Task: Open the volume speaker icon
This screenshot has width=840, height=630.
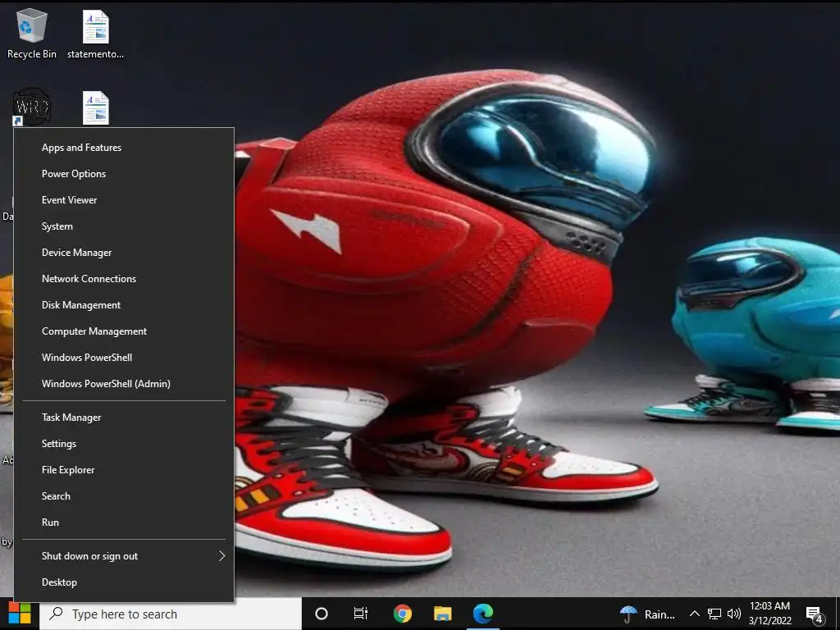Action: coord(734,614)
